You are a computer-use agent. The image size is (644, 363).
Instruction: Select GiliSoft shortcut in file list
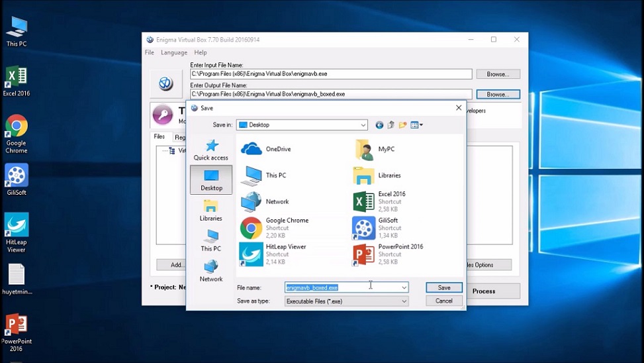click(x=376, y=228)
